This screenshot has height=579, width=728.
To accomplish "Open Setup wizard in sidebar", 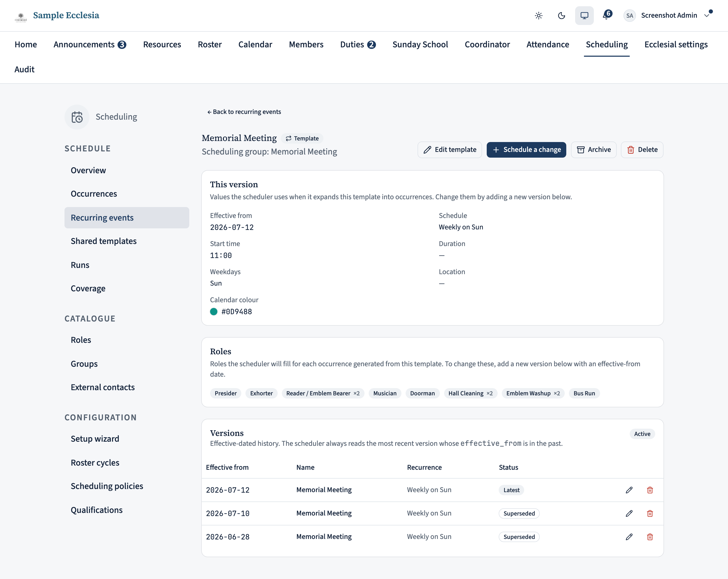I will tap(127, 439).
